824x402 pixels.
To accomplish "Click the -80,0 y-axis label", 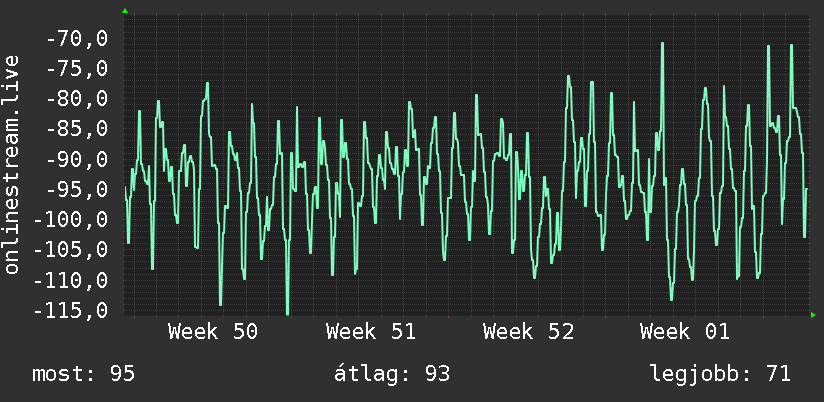I will (77, 99).
